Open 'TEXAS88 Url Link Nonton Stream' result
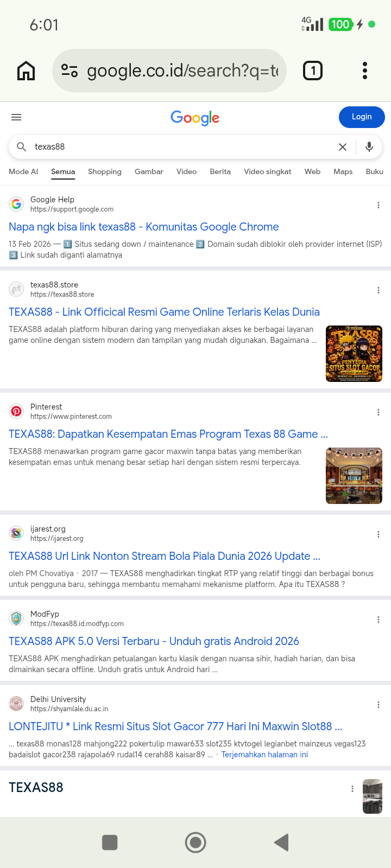The width and height of the screenshot is (391, 868). point(165,556)
